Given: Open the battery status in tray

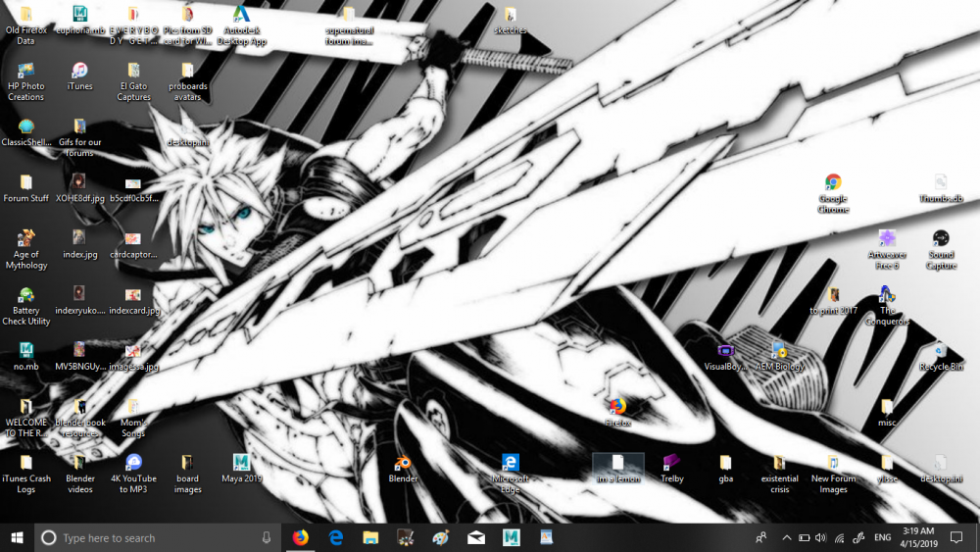Looking at the screenshot, I should coord(804,537).
